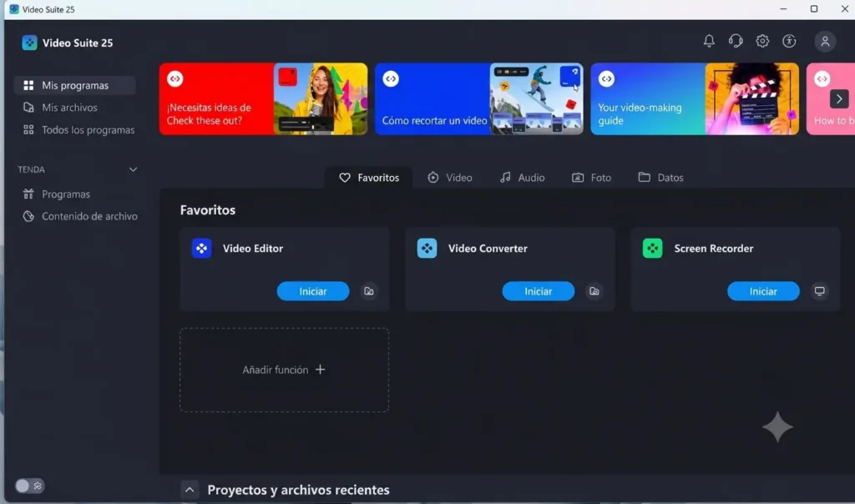This screenshot has width=855, height=504.
Task: Collapse Proyectos y archivos recientes panel
Action: [x=190, y=490]
